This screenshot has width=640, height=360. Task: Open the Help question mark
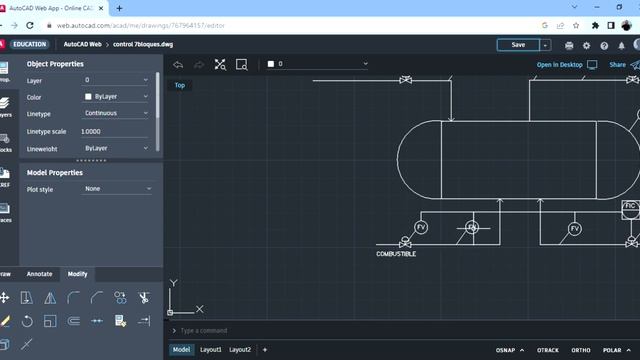[x=604, y=45]
